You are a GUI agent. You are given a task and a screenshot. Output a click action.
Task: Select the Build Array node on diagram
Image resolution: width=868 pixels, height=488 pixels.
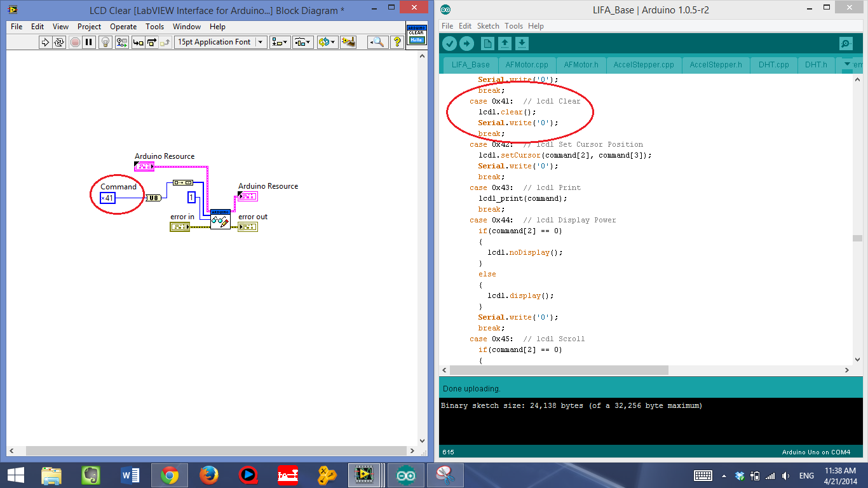coord(182,182)
